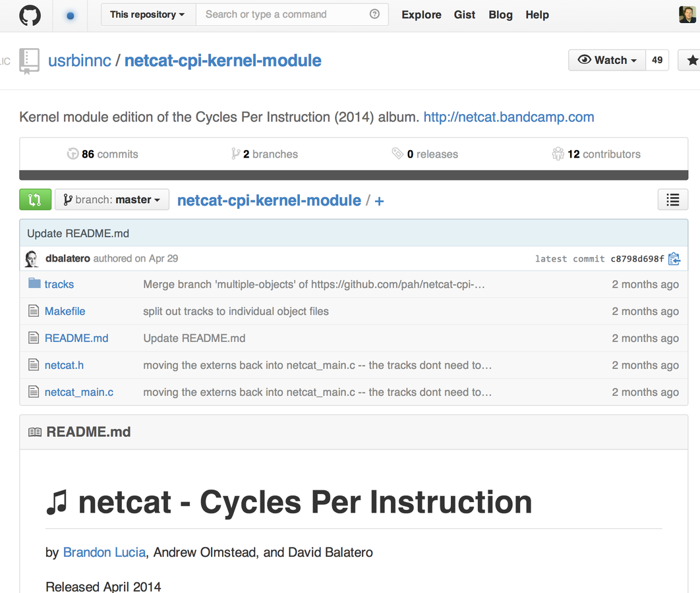Viewport: 700px width, 593px height.
Task: Open netcat.h row moving externs commit message
Action: click(x=318, y=365)
